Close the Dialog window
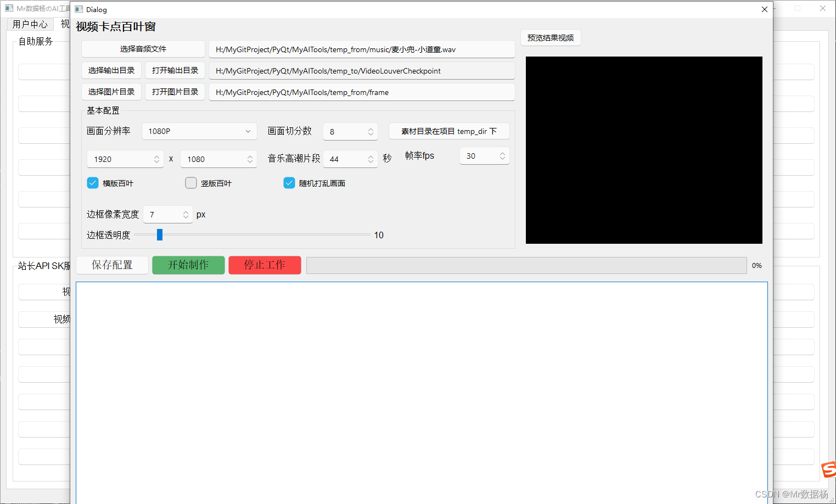836x504 pixels. coord(765,9)
